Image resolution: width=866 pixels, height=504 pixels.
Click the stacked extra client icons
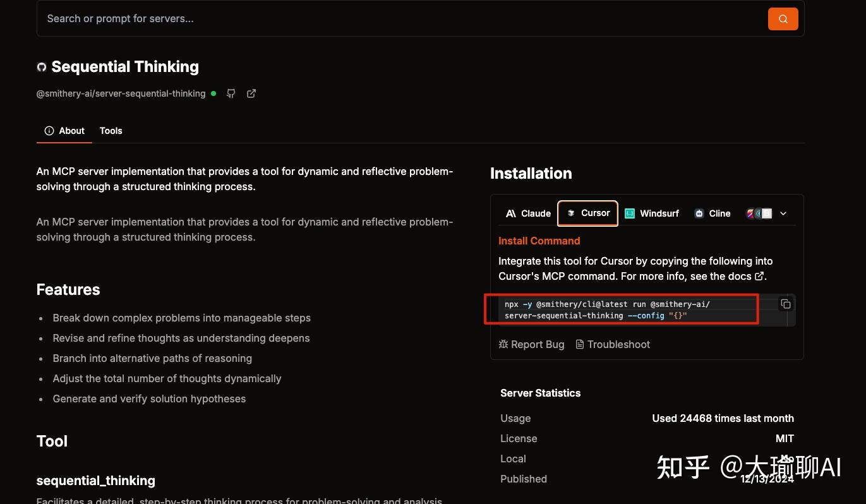click(759, 213)
